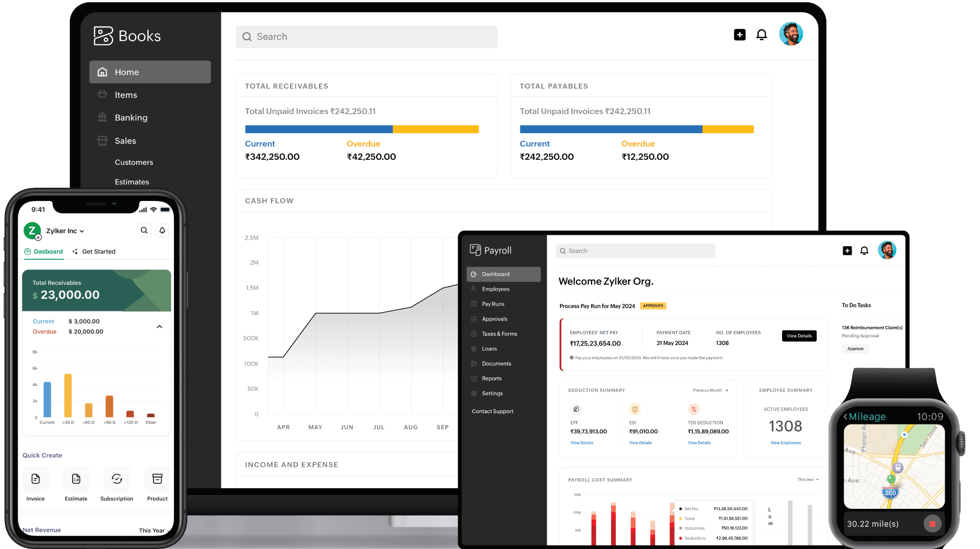980x549 pixels.
Task: Open Reports in the Payroll sidebar
Action: pyautogui.click(x=491, y=378)
